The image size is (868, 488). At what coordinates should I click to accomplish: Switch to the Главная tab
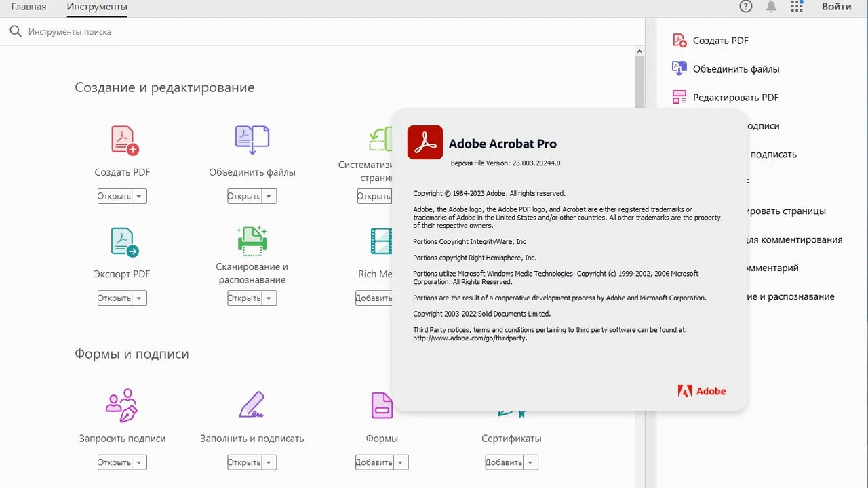coord(28,7)
